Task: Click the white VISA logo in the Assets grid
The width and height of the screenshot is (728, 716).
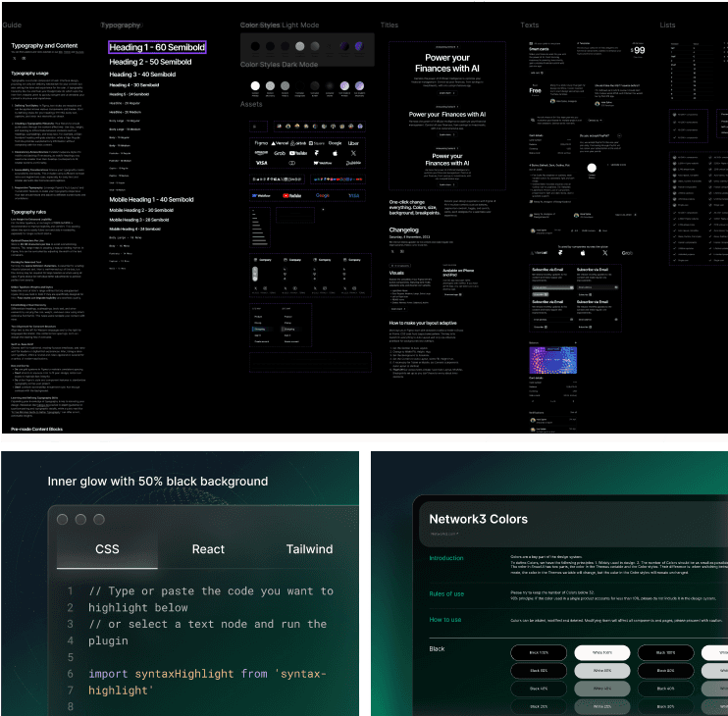Action: (261, 163)
